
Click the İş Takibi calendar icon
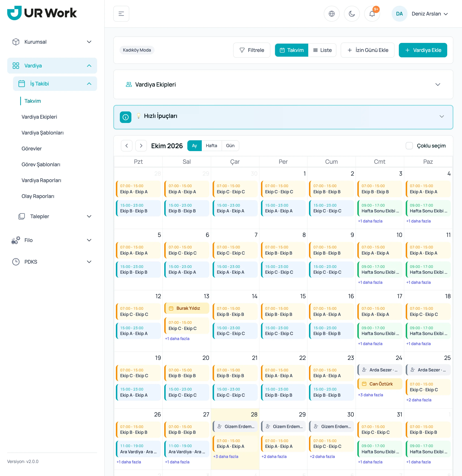[22, 83]
